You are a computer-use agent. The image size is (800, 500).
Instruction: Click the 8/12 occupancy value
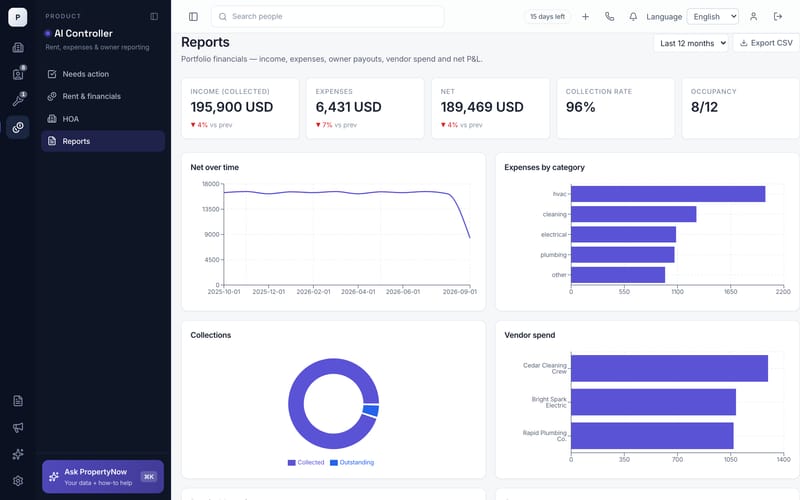[x=704, y=107]
